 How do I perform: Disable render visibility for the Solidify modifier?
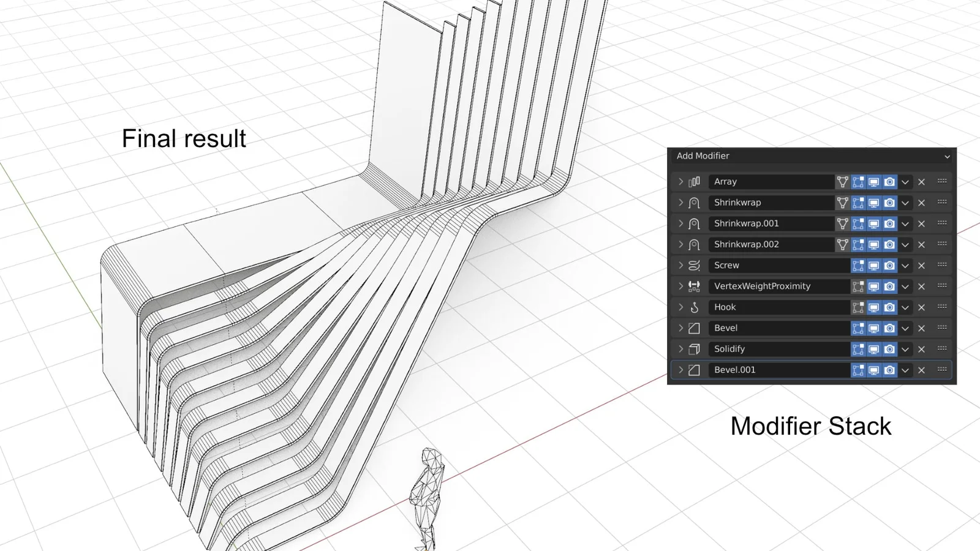click(x=889, y=348)
